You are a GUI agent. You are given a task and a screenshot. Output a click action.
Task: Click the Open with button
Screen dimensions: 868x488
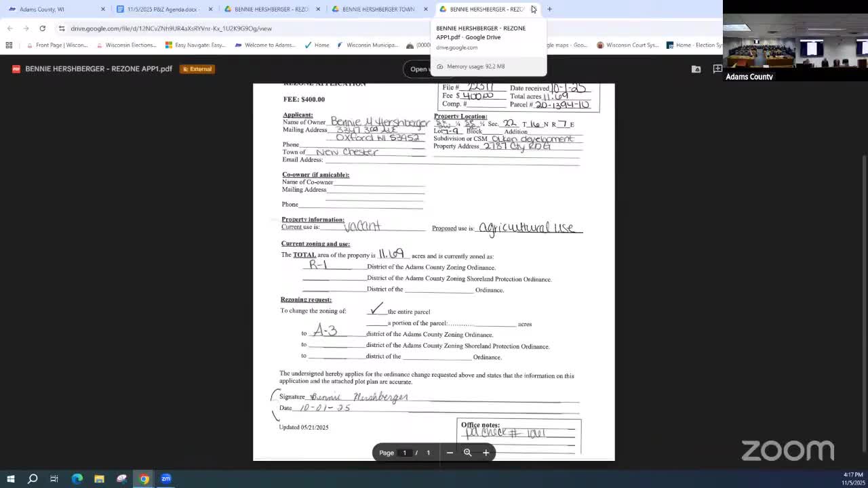[x=419, y=69]
